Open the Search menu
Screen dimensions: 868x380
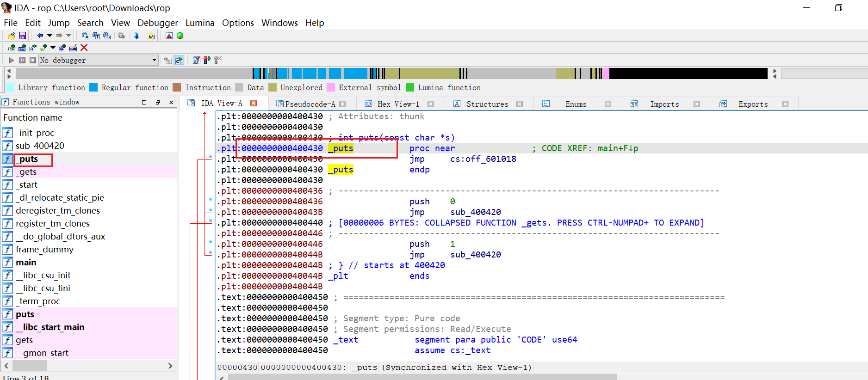tap(90, 23)
